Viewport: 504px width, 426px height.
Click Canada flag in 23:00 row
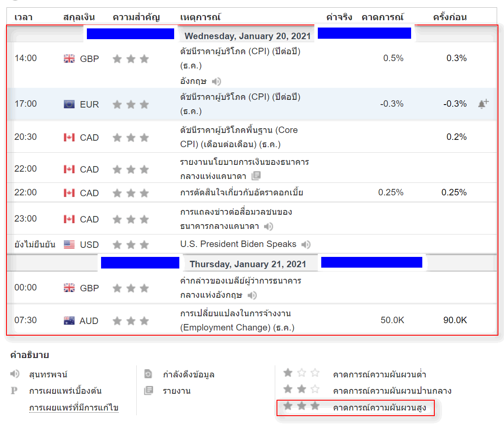pyautogui.click(x=69, y=219)
